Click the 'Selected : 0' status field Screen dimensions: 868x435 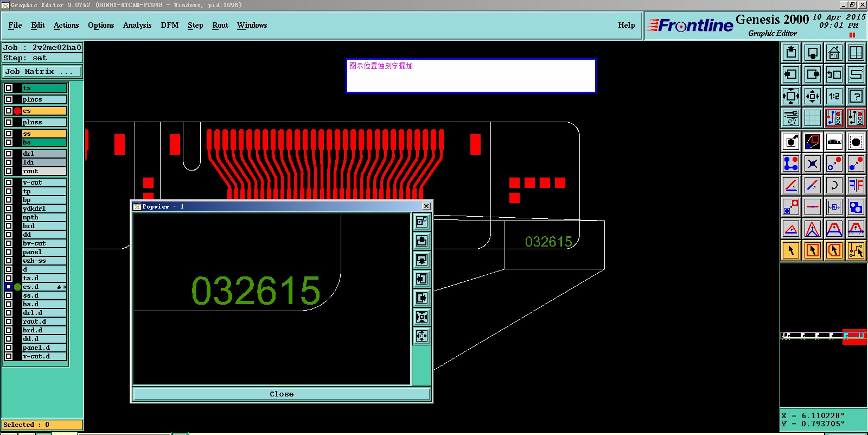coord(42,425)
